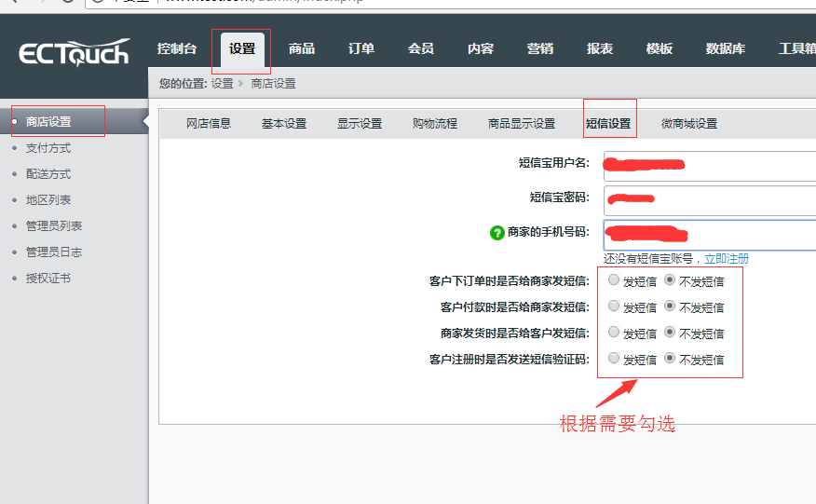This screenshot has height=504, width=816.
Task: Go to the 购物流程 tab
Action: 435,124
